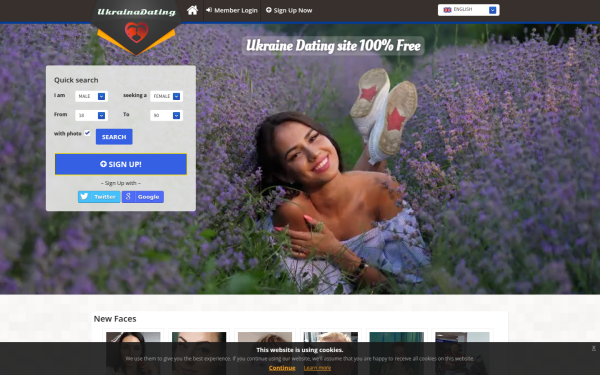Click the 'New Faces' heading

pyautogui.click(x=115, y=319)
